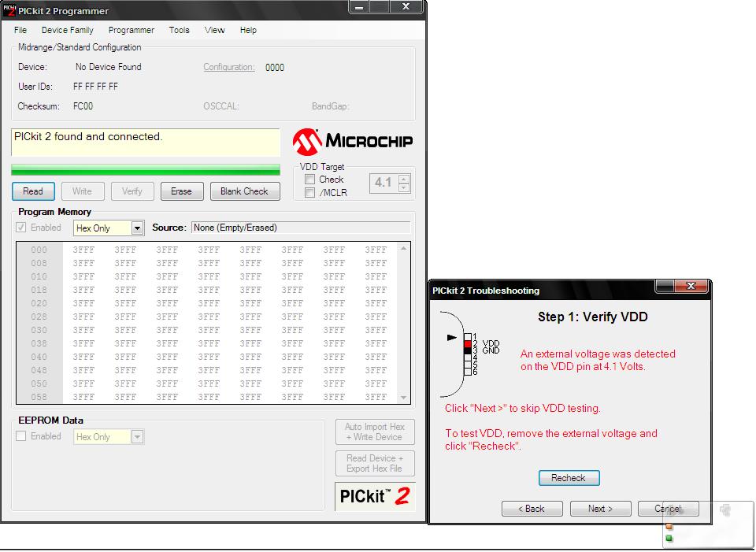Screen dimensions: 756x552
Task: Click the status box PICkit 2 found and connected
Action: click(x=146, y=143)
